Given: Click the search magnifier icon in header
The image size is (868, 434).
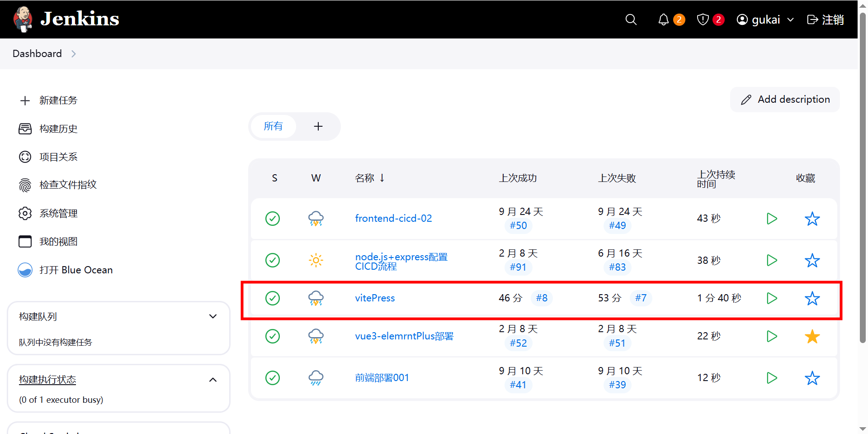Looking at the screenshot, I should 631,19.
